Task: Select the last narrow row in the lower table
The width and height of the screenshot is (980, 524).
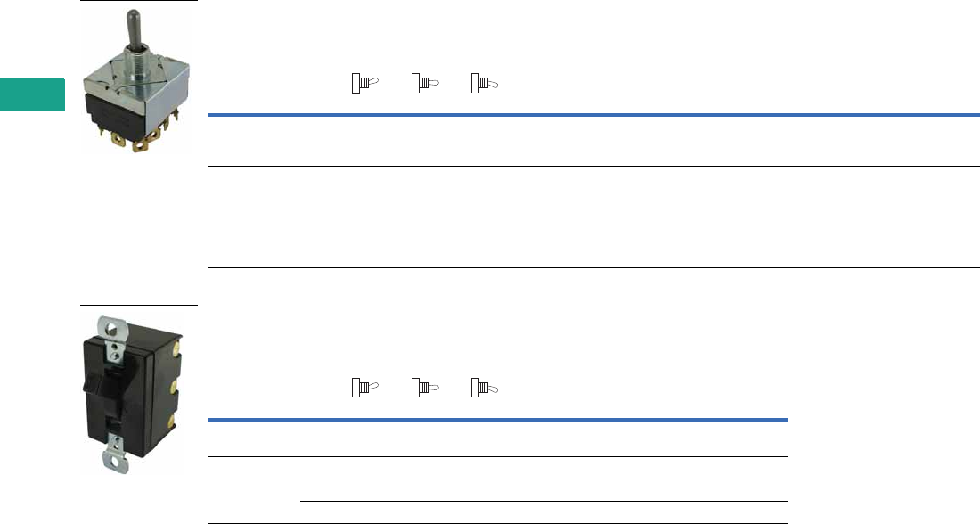Action: pyautogui.click(x=543, y=512)
